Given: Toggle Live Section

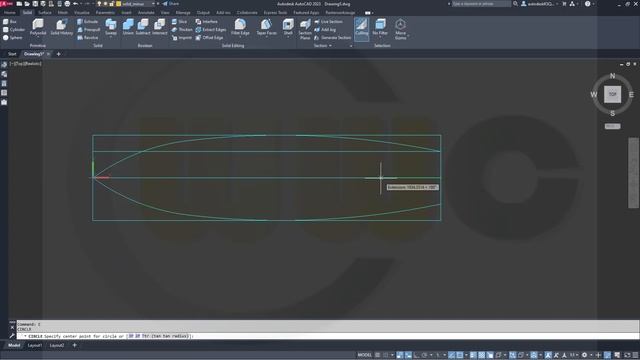Looking at the screenshot, I should click(x=329, y=22).
